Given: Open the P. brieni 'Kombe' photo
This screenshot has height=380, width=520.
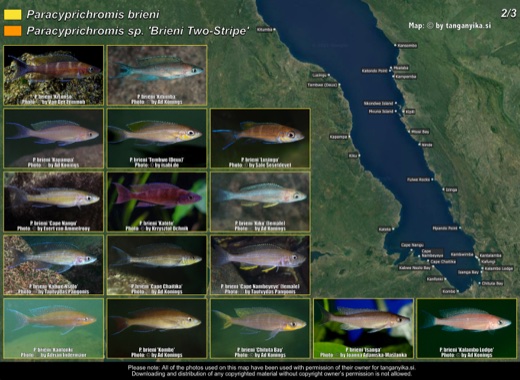Looking at the screenshot, I should click(x=157, y=328).
